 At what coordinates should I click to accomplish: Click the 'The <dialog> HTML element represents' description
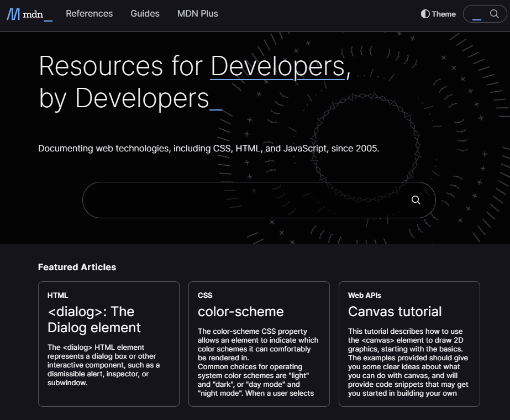(x=103, y=365)
